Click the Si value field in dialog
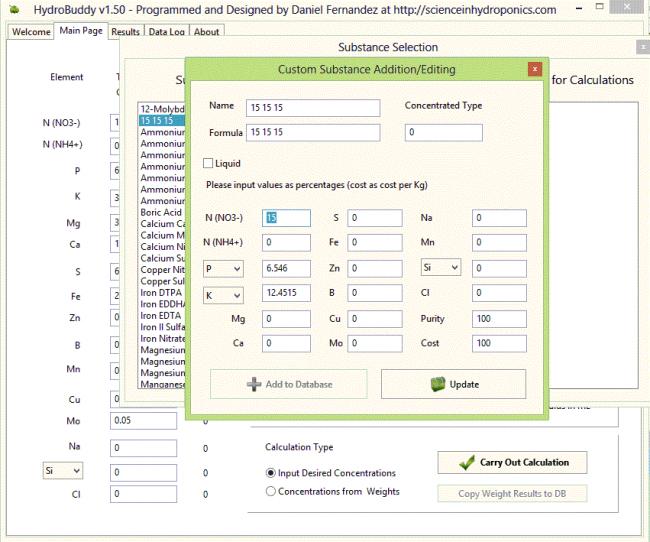This screenshot has height=542, width=650. [x=499, y=269]
